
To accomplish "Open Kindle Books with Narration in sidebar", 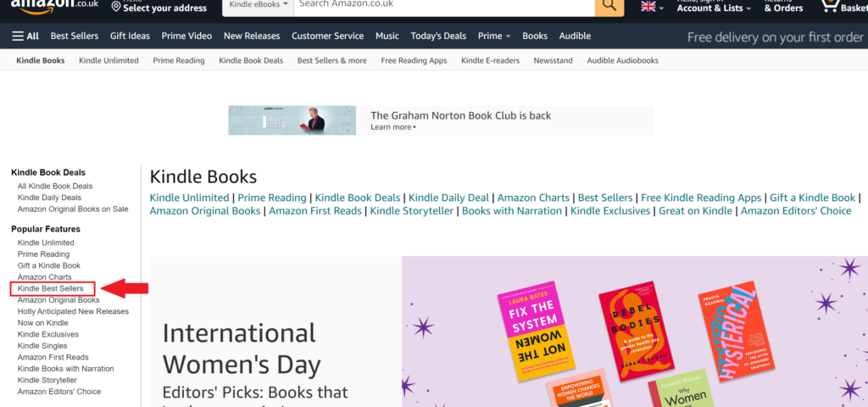I will tap(65, 369).
